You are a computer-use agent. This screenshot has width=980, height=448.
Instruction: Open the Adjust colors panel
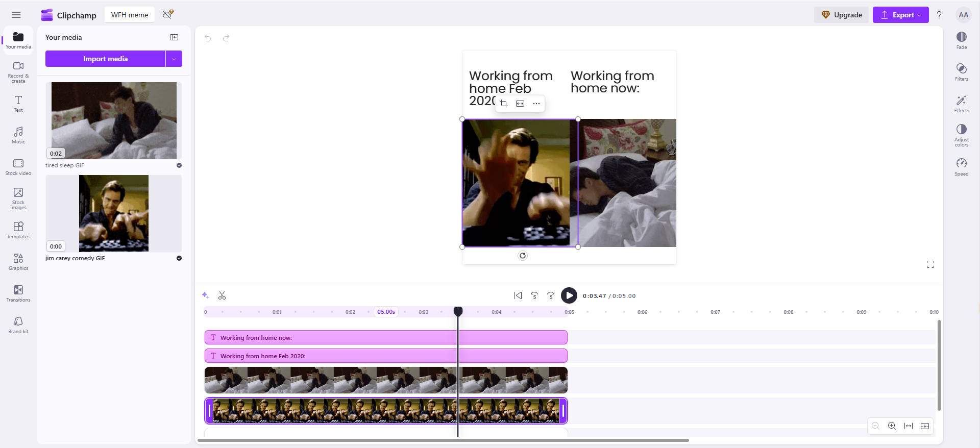click(962, 135)
